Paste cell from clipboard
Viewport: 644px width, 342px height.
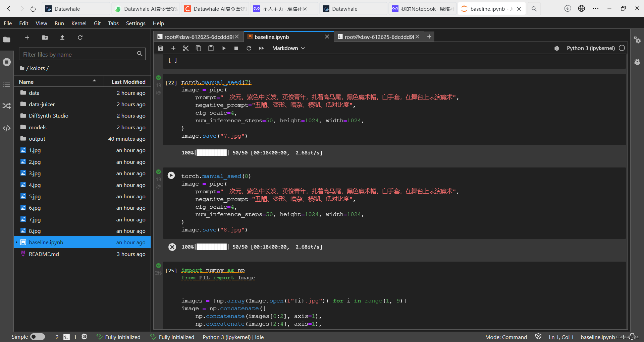(x=211, y=48)
